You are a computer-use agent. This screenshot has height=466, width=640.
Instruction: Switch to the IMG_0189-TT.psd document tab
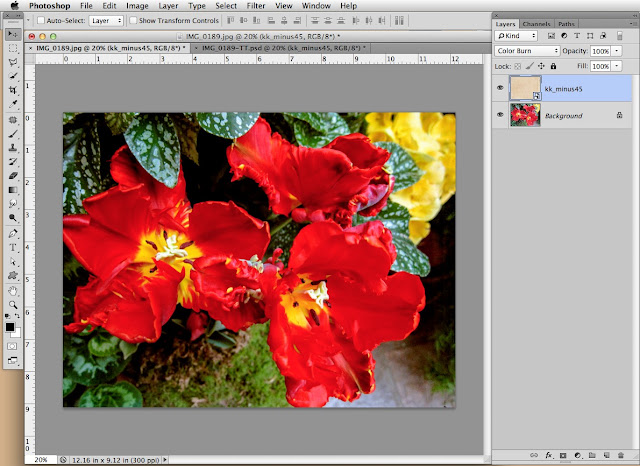click(x=281, y=48)
